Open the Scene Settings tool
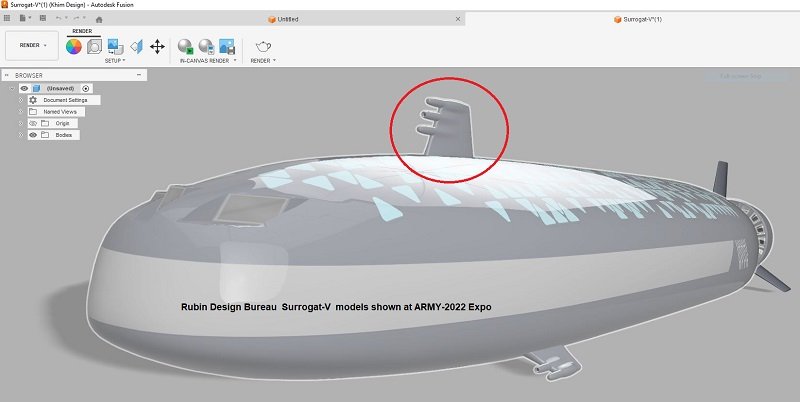 click(94, 47)
